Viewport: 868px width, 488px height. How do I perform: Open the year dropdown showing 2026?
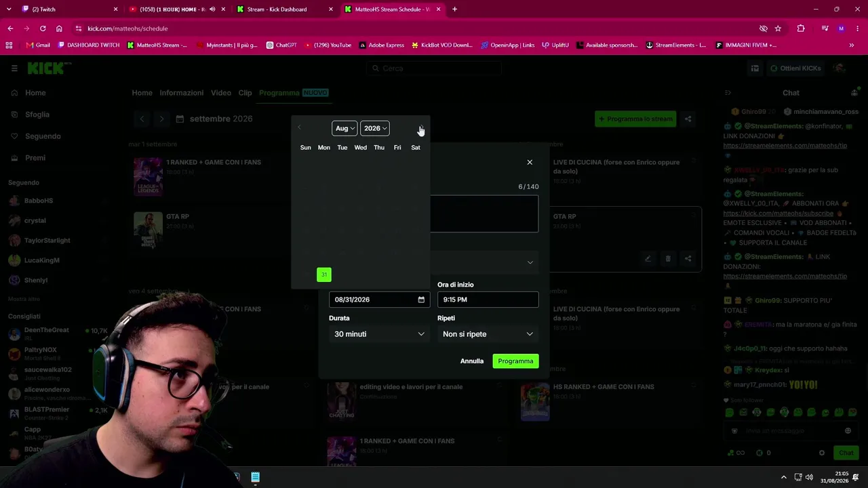tap(375, 128)
